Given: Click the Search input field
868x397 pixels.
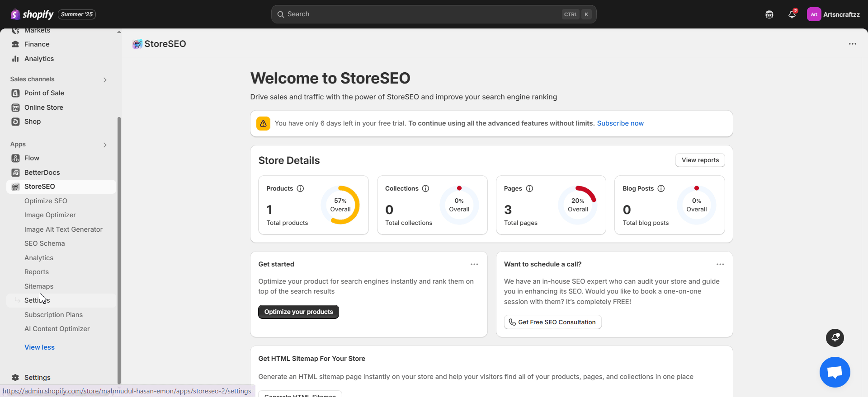Looking at the screenshot, I should coord(434,14).
